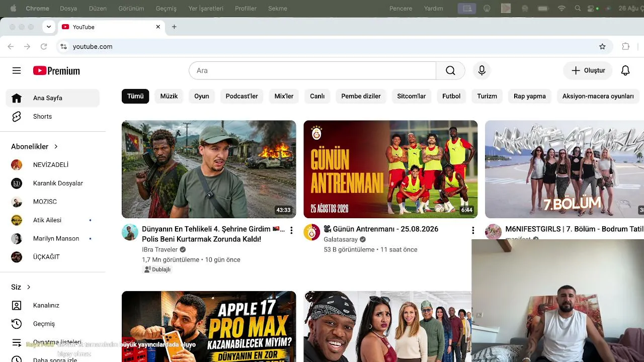The width and height of the screenshot is (644, 362).
Task: Select the Aksiyon-macera oyunları filter chip
Action: pos(598,96)
